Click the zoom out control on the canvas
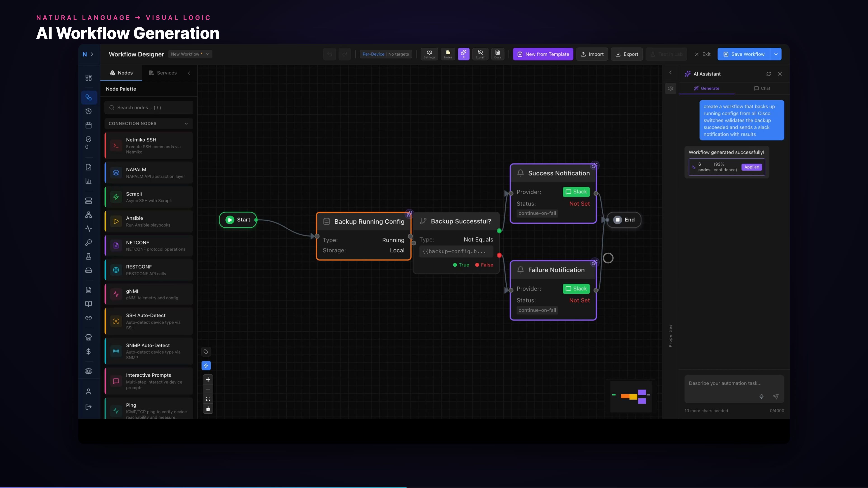868x488 pixels. 208,389
